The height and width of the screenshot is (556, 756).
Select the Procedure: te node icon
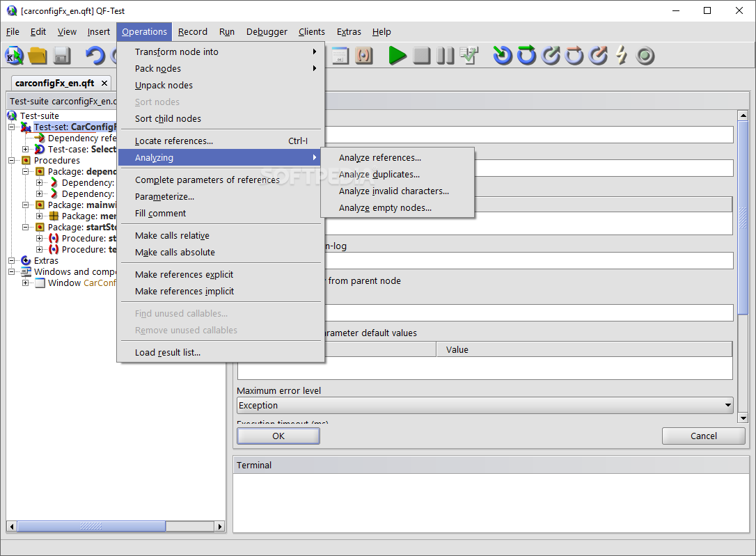(x=54, y=250)
